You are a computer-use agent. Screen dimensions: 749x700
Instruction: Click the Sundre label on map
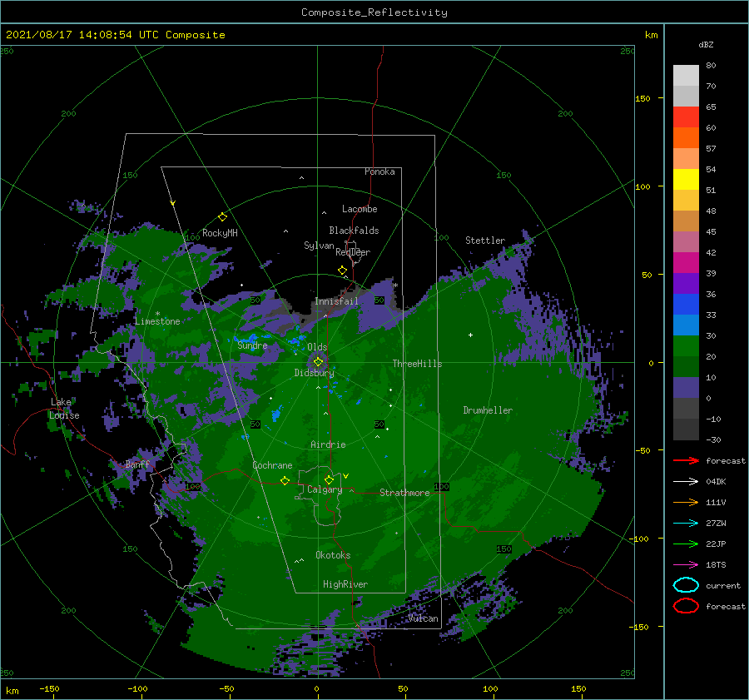(252, 345)
